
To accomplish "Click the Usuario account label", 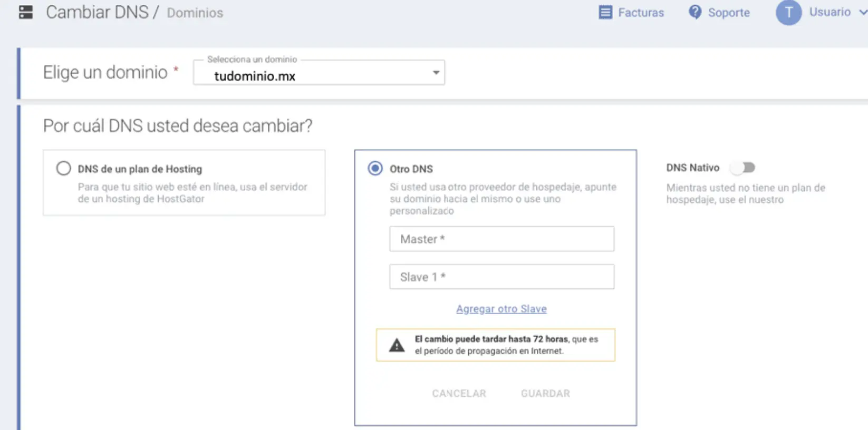I will coord(830,12).
